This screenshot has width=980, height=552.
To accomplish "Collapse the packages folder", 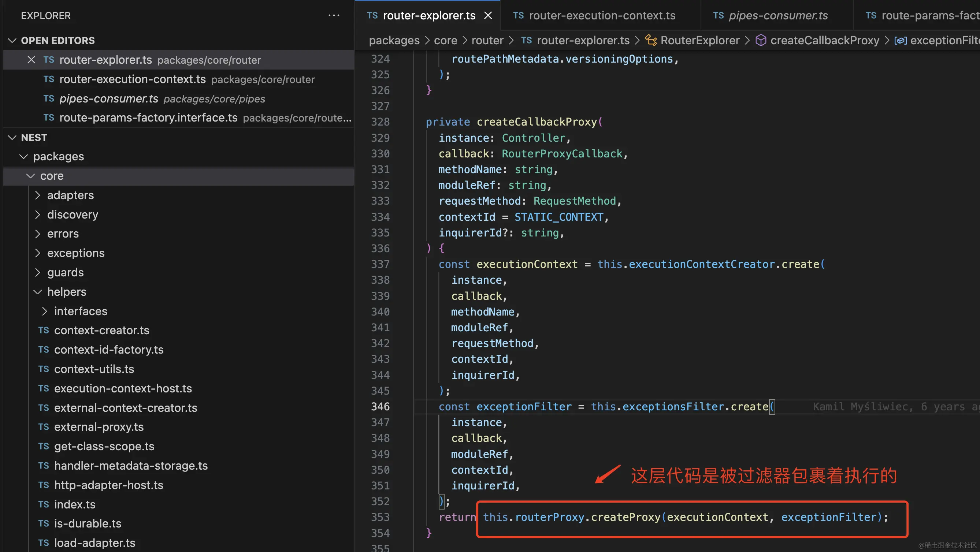I will point(23,156).
